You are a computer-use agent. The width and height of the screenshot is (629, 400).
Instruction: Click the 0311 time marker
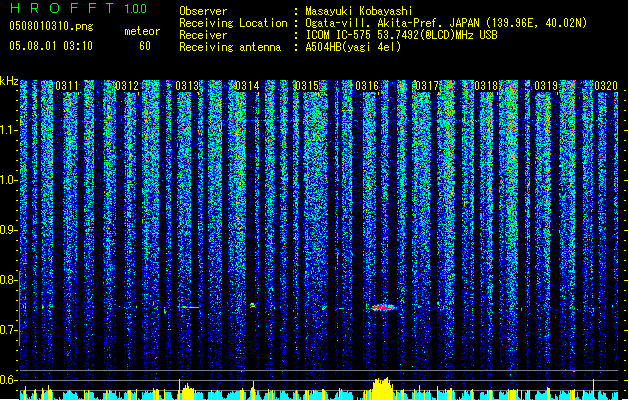click(x=67, y=86)
